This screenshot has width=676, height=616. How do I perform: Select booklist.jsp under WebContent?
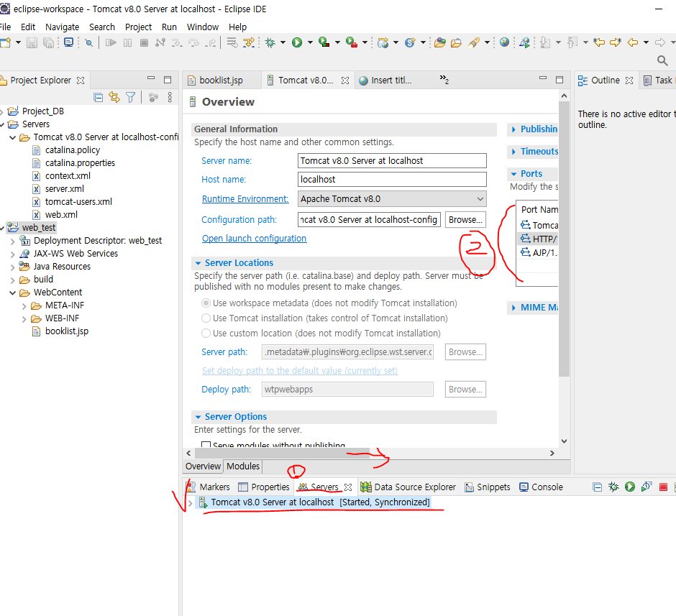[x=66, y=331]
